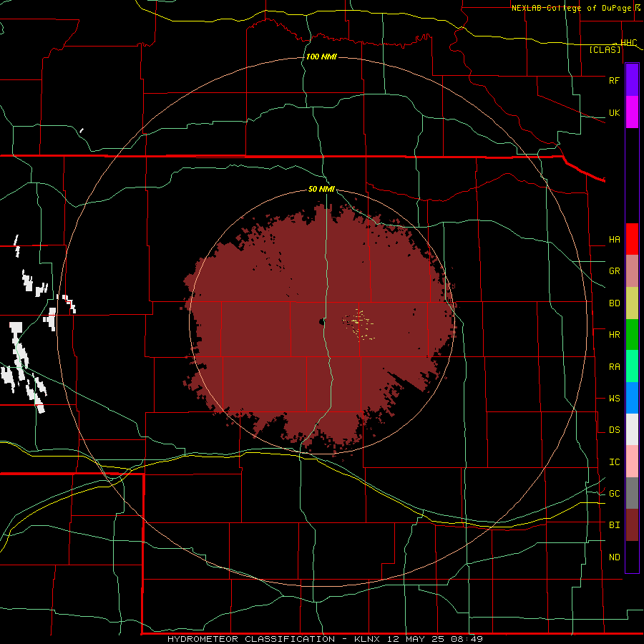Click the UK magenta legend swatch
This screenshot has width=644, height=644.
pyautogui.click(x=632, y=112)
